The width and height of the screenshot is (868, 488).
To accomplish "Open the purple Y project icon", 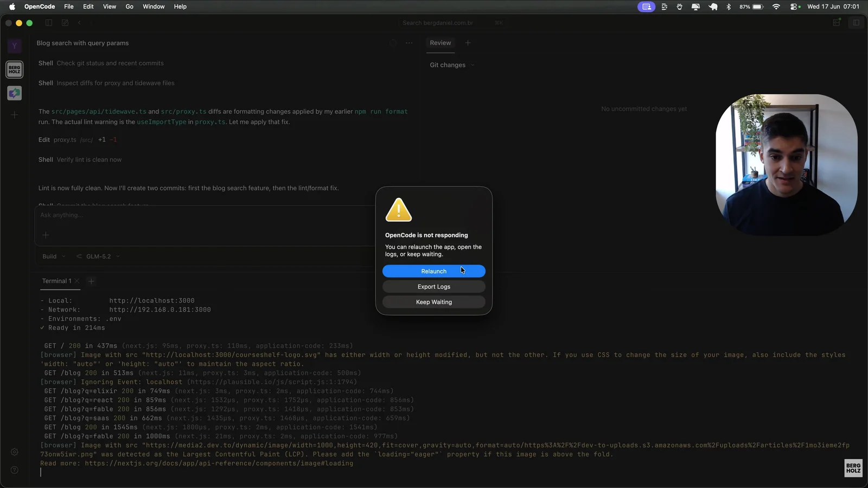I will (x=15, y=46).
